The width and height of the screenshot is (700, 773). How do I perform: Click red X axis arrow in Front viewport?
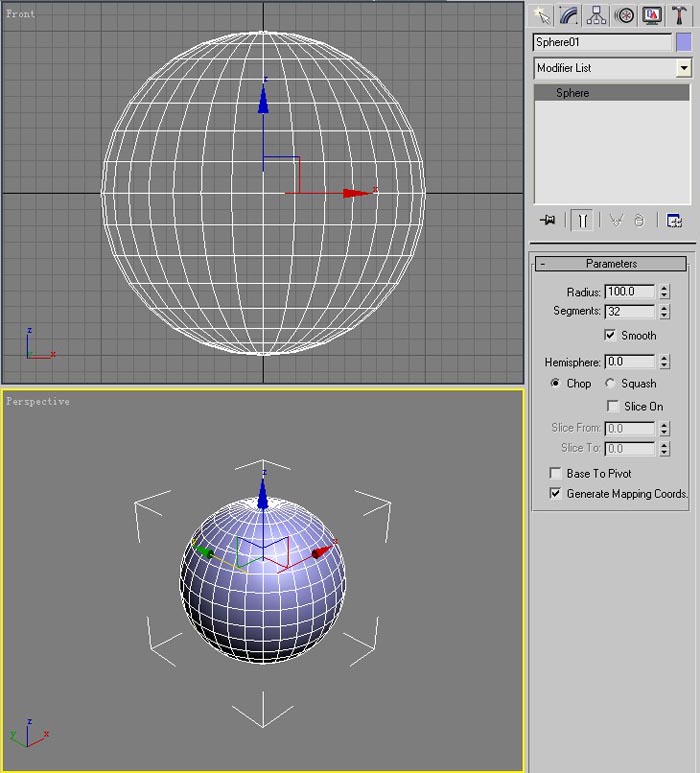[356, 193]
